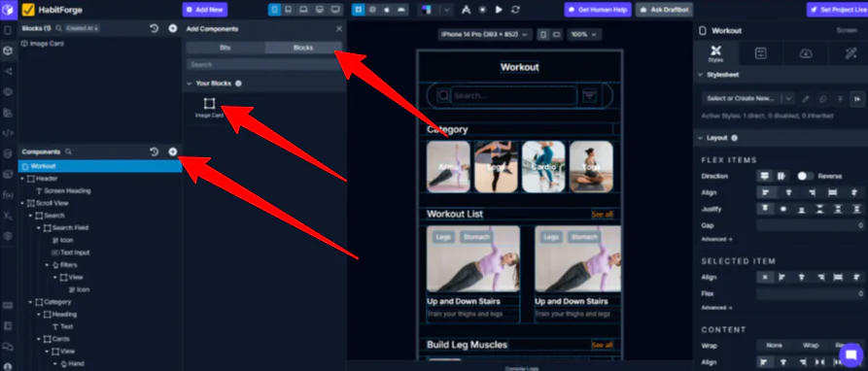Click the Blocks panel history icon
Image resolution: width=868 pixels, height=371 pixels.
point(155,28)
